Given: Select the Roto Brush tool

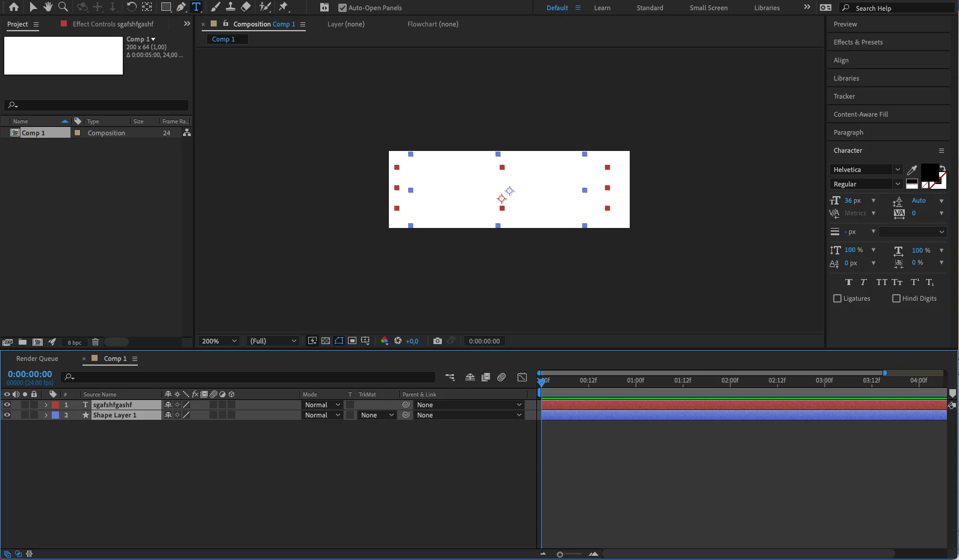Looking at the screenshot, I should coord(265,7).
